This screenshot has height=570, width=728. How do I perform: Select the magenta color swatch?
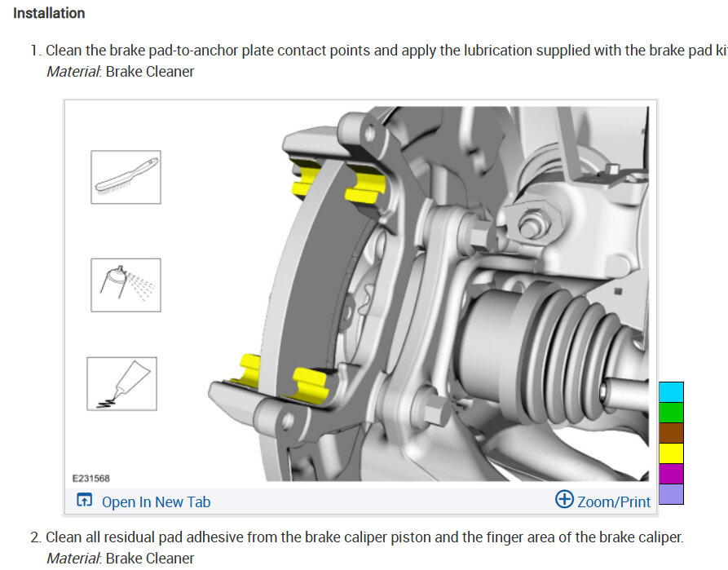672,474
